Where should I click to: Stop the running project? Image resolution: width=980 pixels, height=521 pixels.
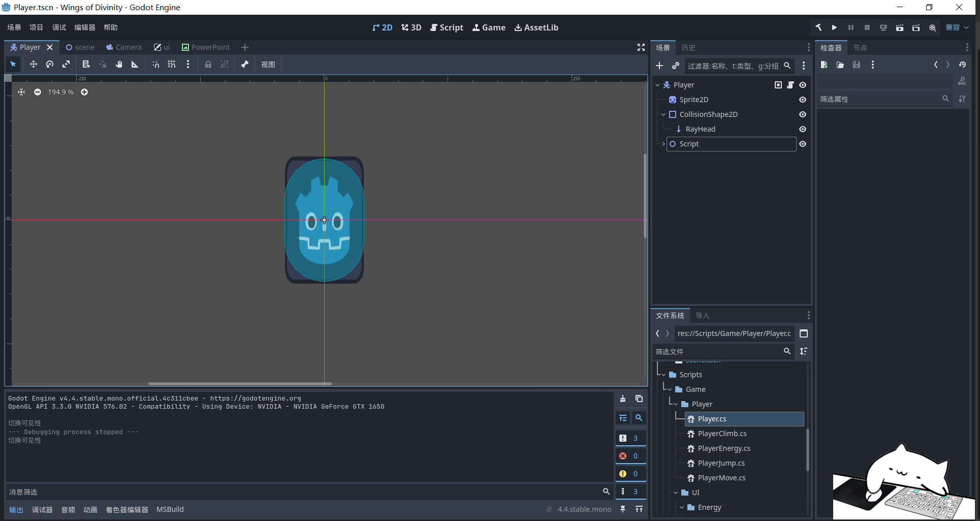867,27
